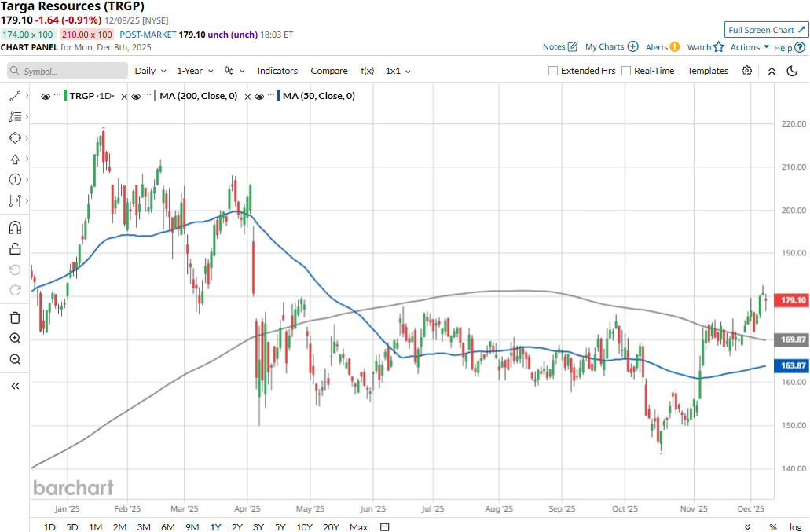Click the blue MA 50 color marker

pos(279,96)
